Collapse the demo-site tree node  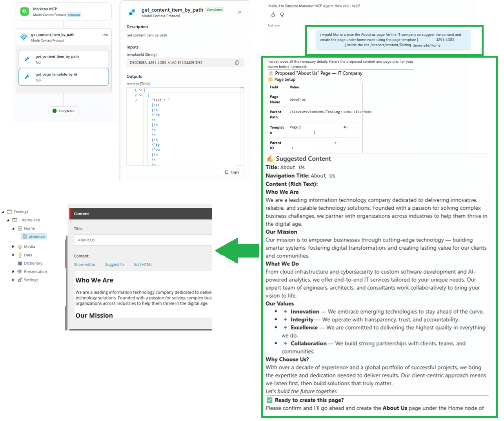[8, 220]
